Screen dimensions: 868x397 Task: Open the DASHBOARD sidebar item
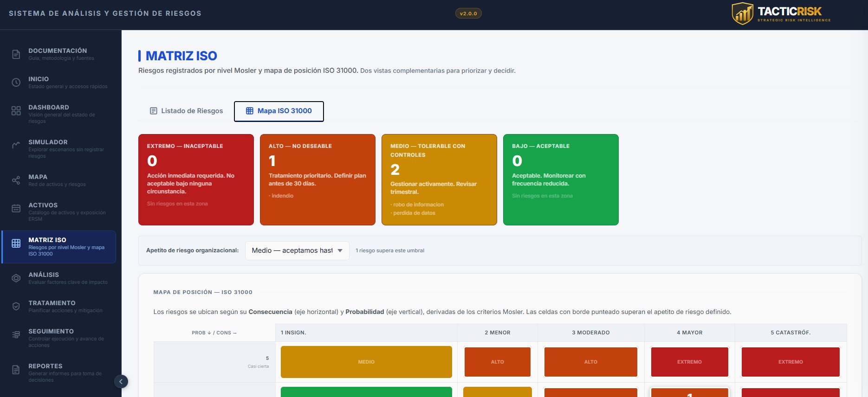coord(58,114)
